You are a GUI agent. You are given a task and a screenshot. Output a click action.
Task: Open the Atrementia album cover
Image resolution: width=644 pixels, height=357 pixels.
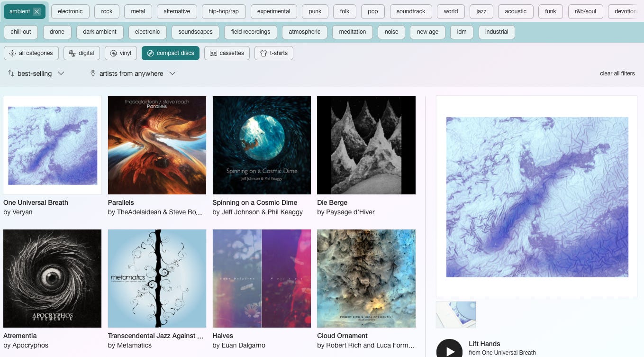coord(52,278)
